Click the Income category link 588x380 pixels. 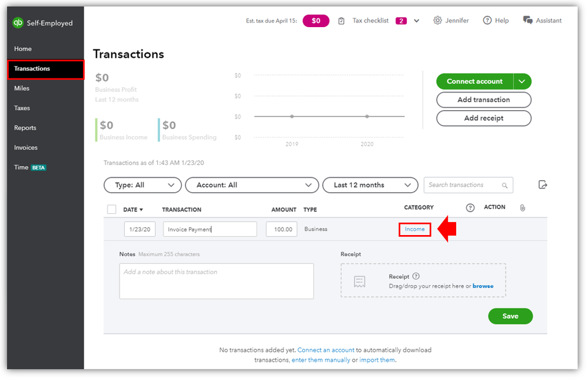[415, 229]
